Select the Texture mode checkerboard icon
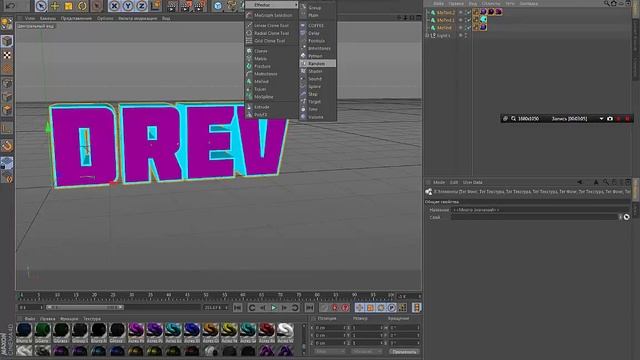Image resolution: width=640 pixels, height=360 pixels. 7,55
